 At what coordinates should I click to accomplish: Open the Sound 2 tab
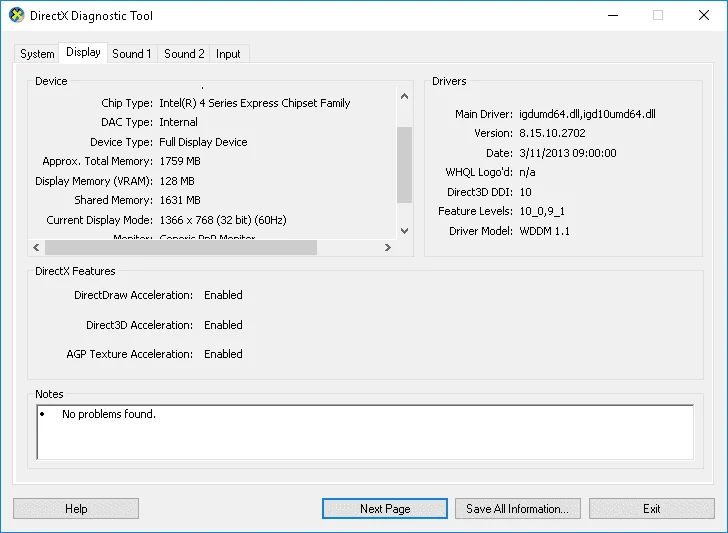click(x=184, y=54)
